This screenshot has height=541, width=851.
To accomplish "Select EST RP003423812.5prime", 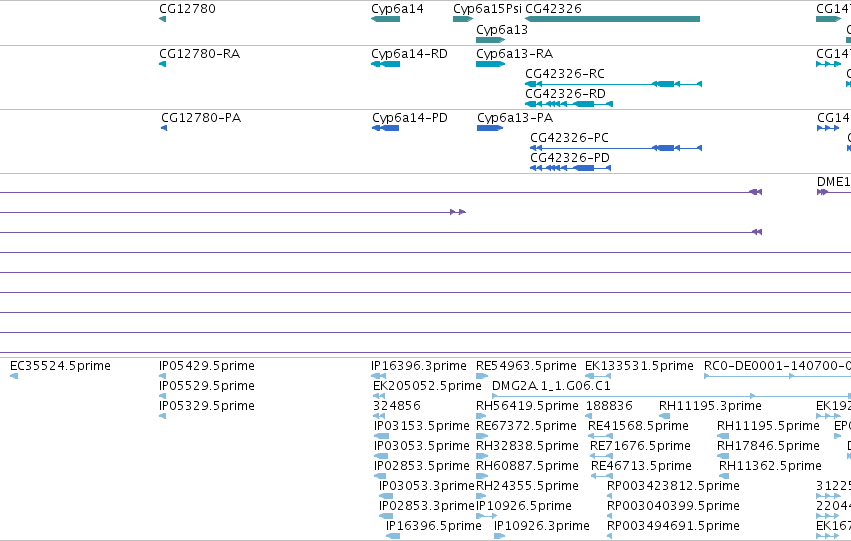I will 673,486.
